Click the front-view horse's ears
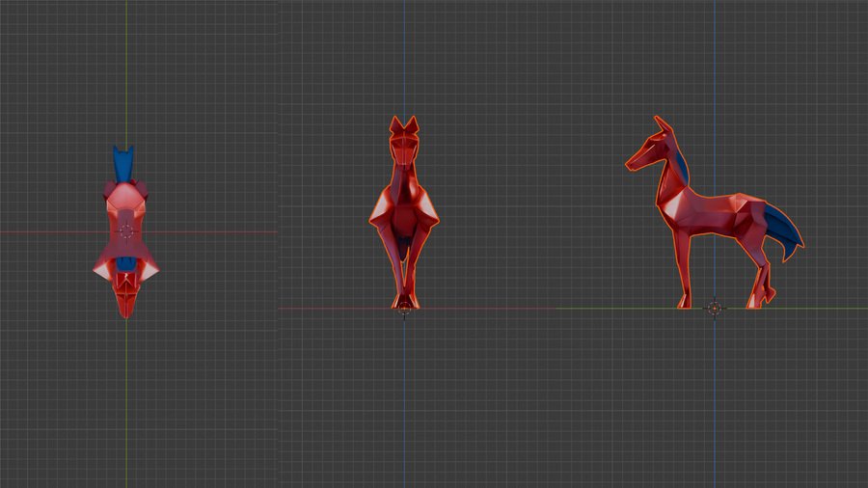The image size is (868, 488). click(x=404, y=125)
